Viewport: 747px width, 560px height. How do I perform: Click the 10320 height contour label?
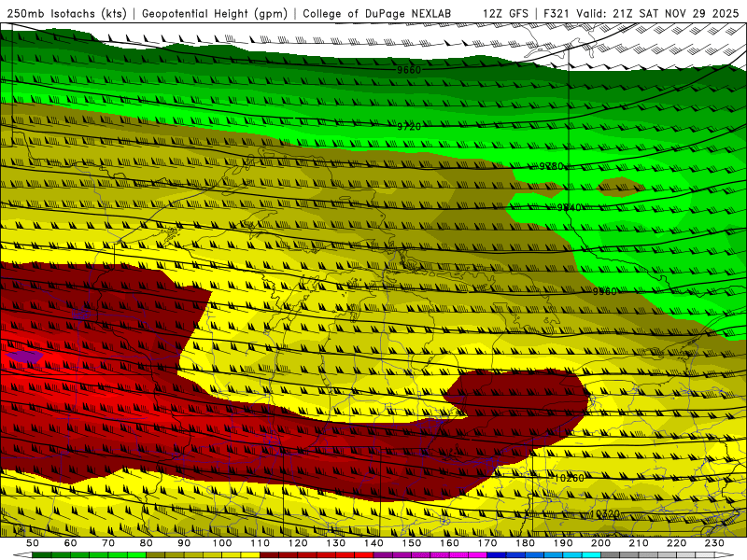click(x=604, y=514)
